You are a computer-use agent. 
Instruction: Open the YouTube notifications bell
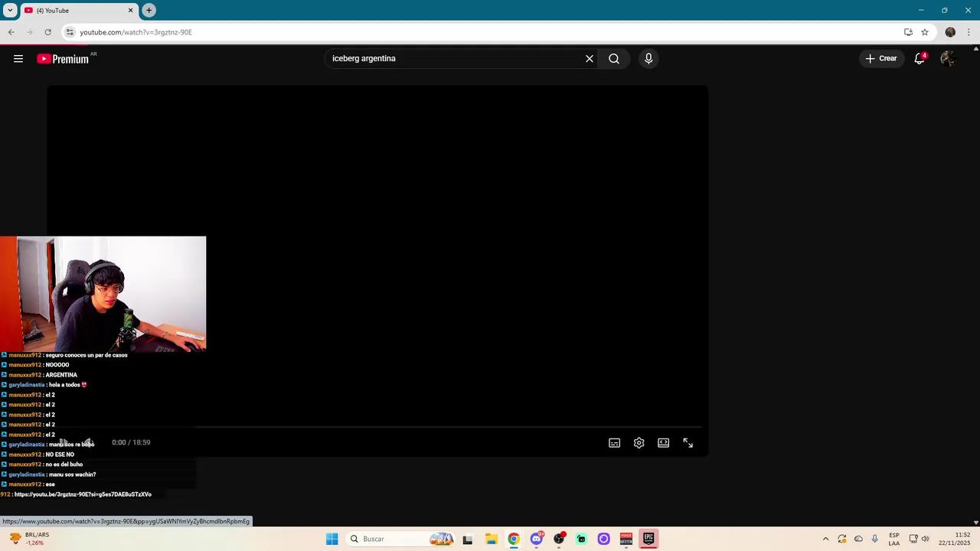[920, 59]
